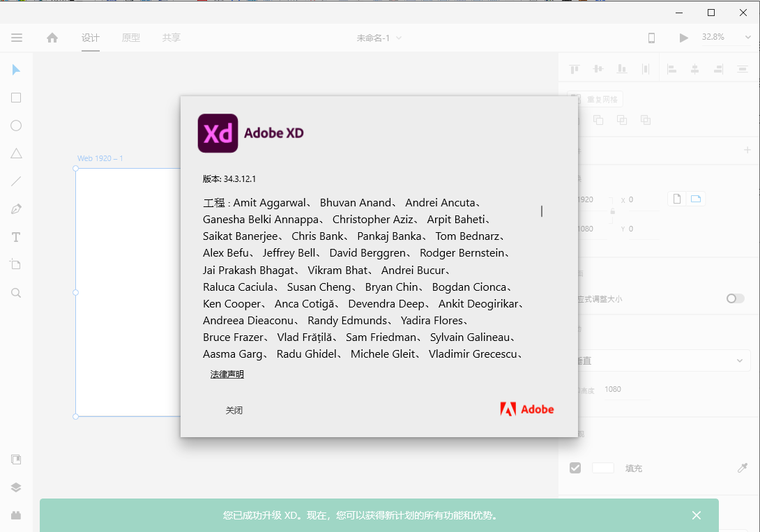This screenshot has height=532, width=760.
Task: Distribute horizontally icon
Action: tap(646, 69)
